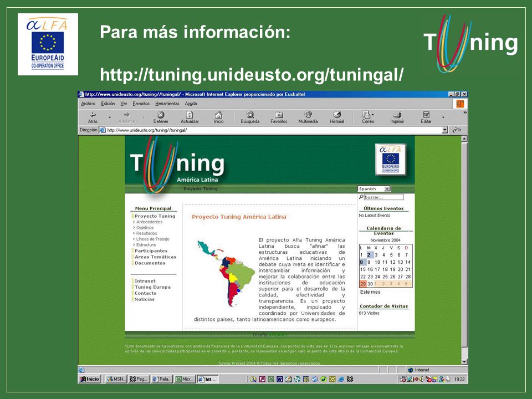Print the page with Imprimir
This screenshot has width=532, height=399.
coord(397,117)
